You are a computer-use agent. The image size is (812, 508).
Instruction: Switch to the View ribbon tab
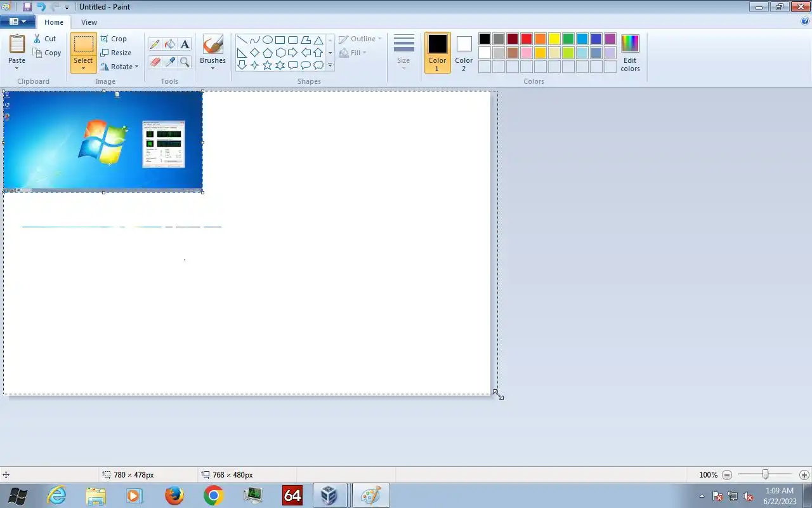point(89,22)
